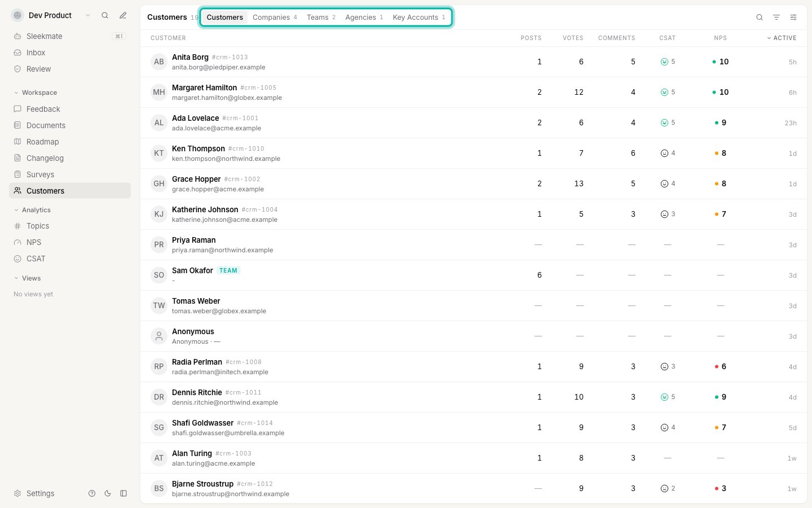Screen dimensions: 812x508
Task: Switch to the Agencies tab
Action: [364, 17]
